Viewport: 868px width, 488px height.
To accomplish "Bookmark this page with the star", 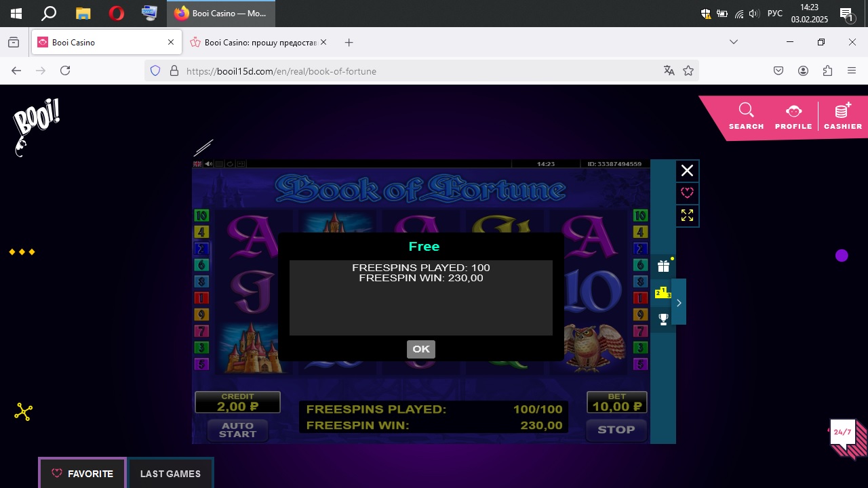I will click(688, 70).
